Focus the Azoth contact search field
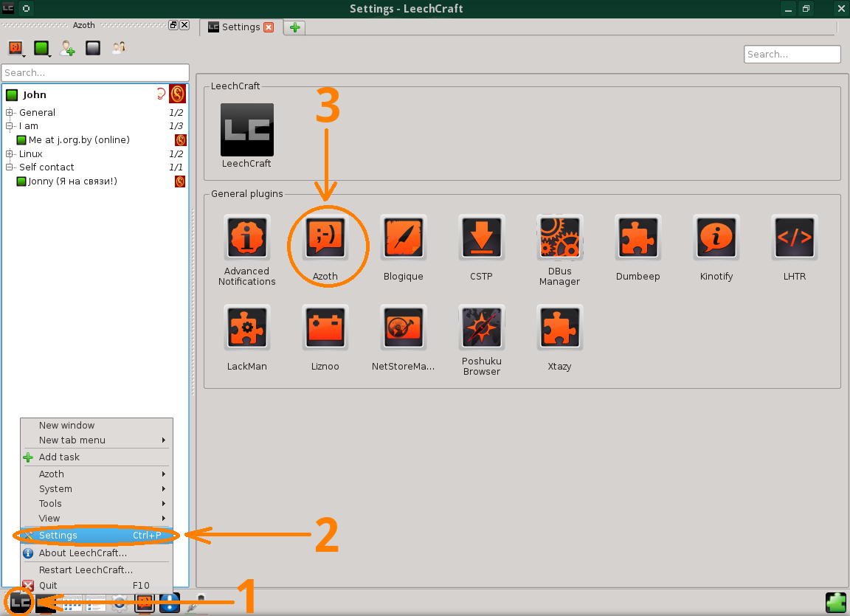This screenshot has width=850, height=616. tap(95, 72)
